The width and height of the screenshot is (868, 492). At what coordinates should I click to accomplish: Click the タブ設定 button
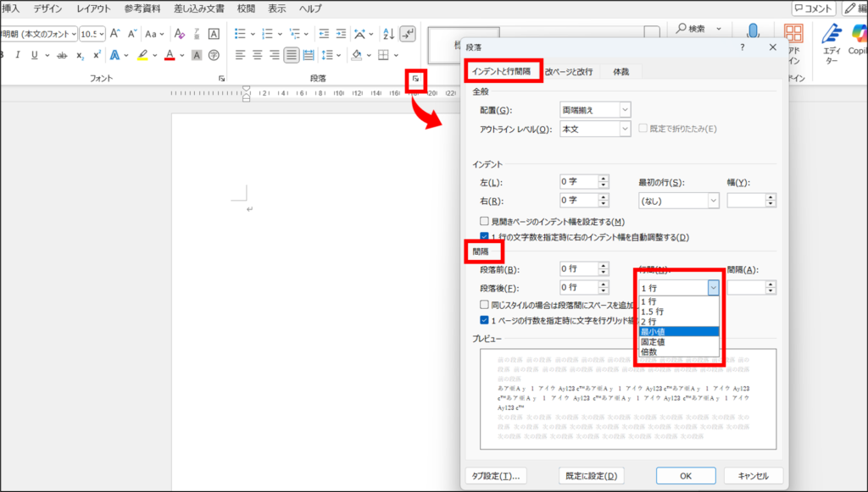(x=496, y=476)
